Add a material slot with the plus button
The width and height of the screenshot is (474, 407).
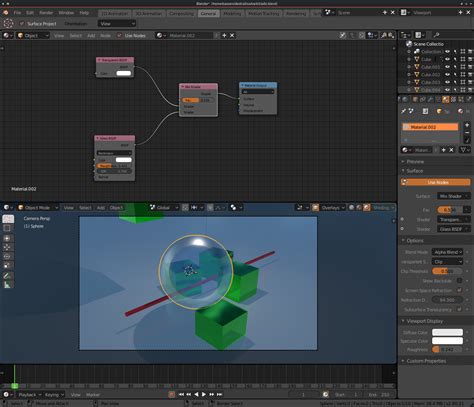point(467,125)
